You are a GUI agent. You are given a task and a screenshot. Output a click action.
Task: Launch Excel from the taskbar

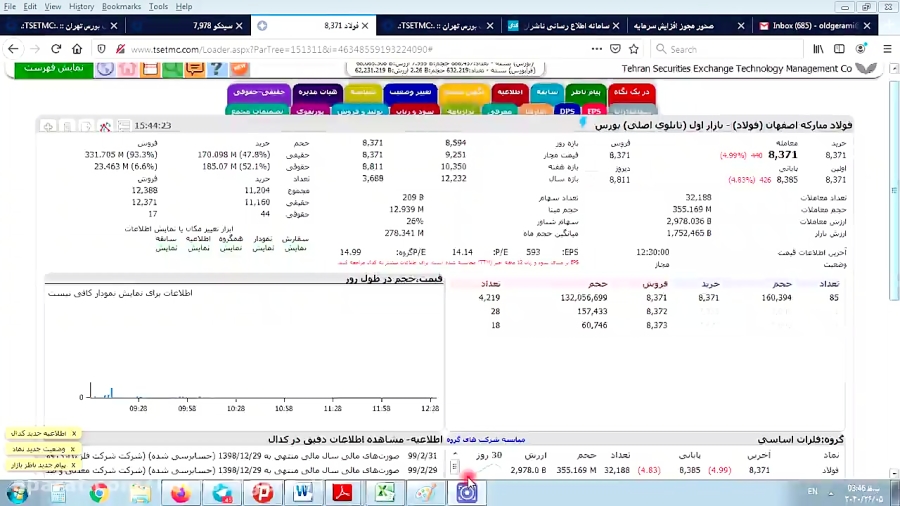(384, 492)
